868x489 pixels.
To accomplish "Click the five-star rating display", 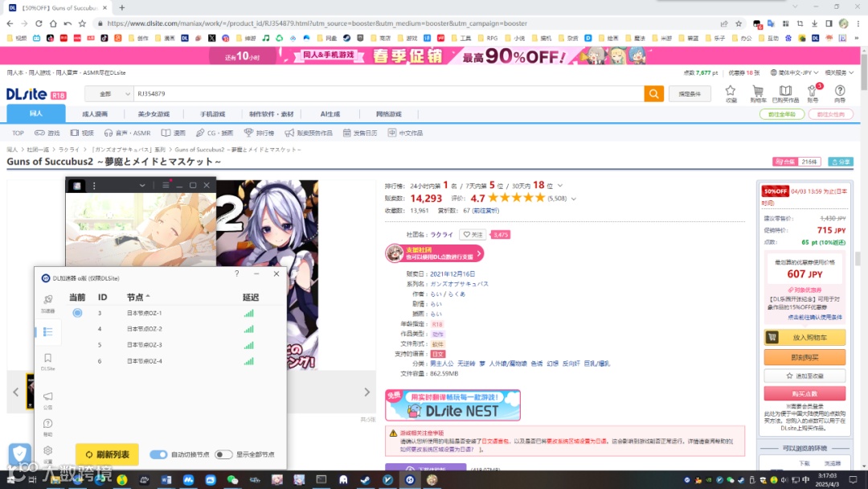I will pos(517,198).
